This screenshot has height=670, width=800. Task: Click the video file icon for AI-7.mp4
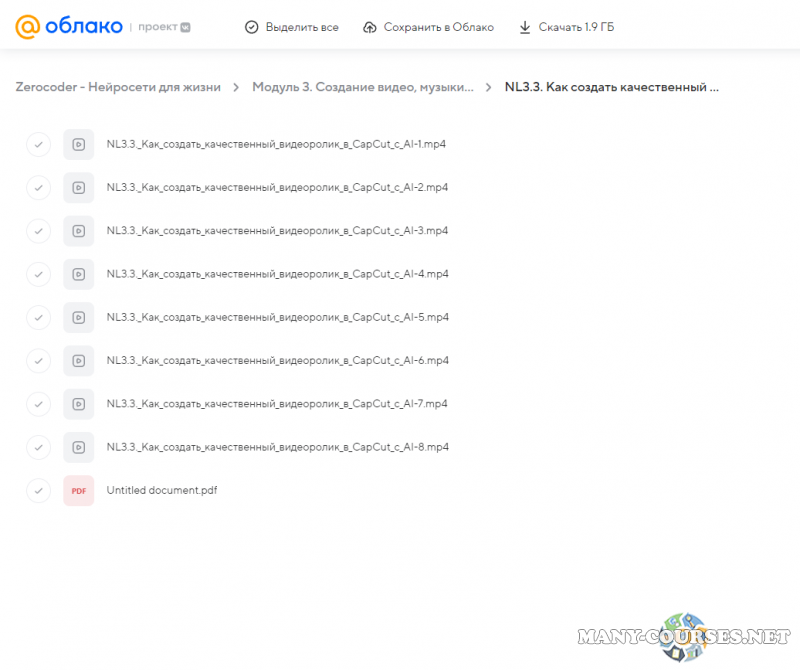coord(78,404)
